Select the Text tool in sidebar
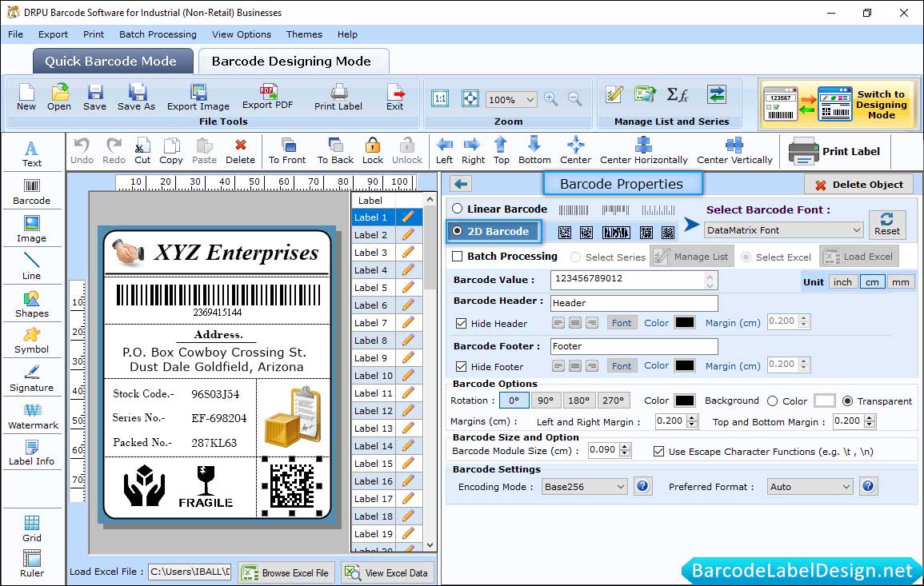 click(x=32, y=153)
